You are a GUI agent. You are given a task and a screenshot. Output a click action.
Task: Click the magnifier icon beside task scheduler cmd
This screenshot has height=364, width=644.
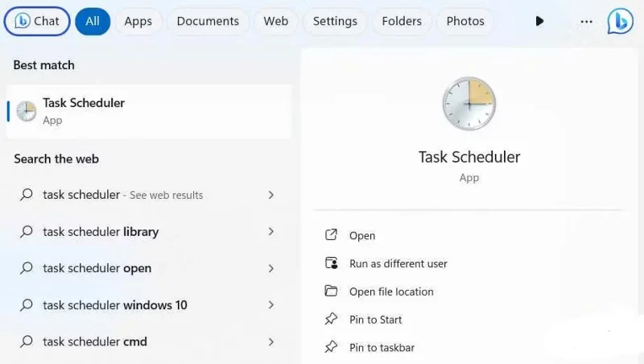pyautogui.click(x=27, y=341)
